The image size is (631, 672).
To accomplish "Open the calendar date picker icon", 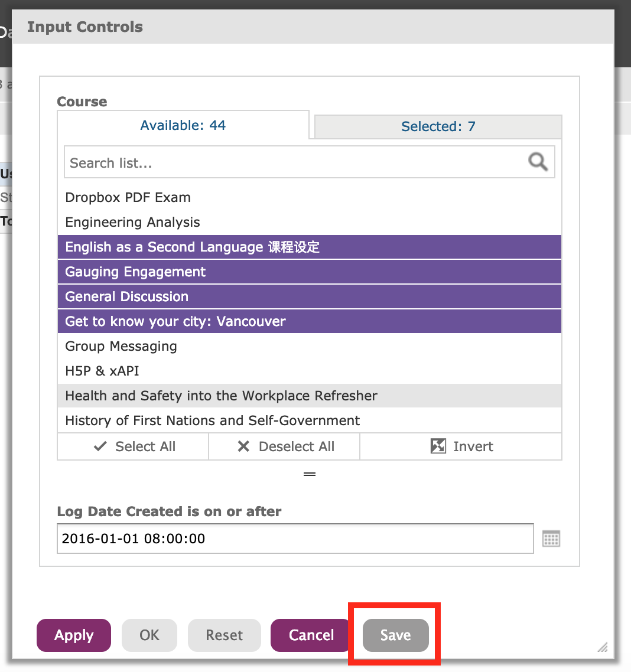I will point(551,539).
